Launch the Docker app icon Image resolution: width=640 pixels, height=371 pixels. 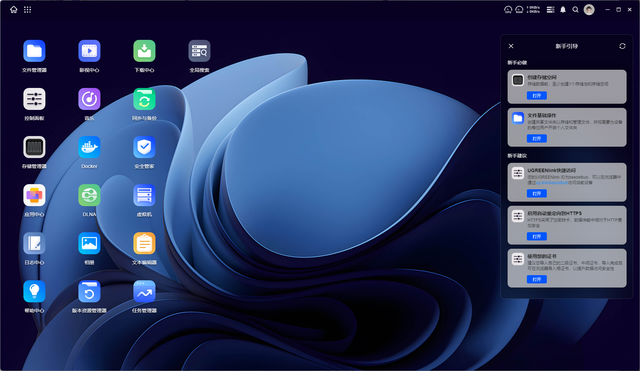click(89, 147)
